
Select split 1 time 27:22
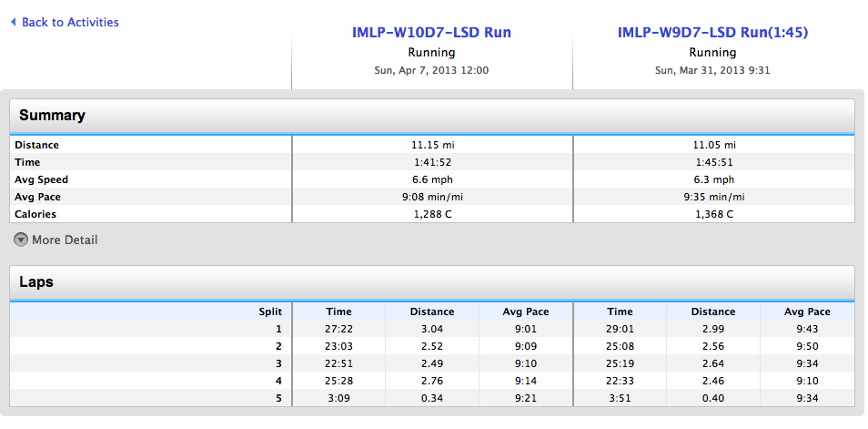click(338, 329)
